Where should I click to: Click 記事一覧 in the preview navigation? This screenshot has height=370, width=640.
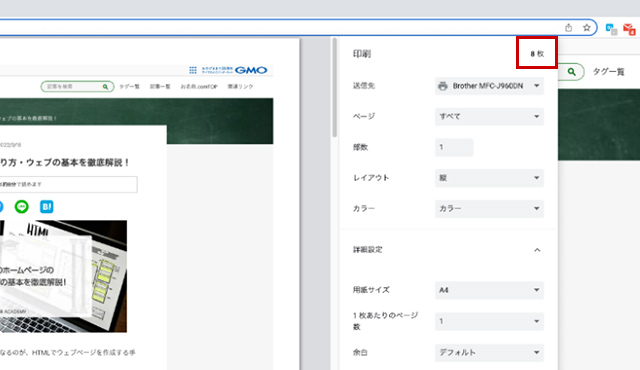[160, 86]
